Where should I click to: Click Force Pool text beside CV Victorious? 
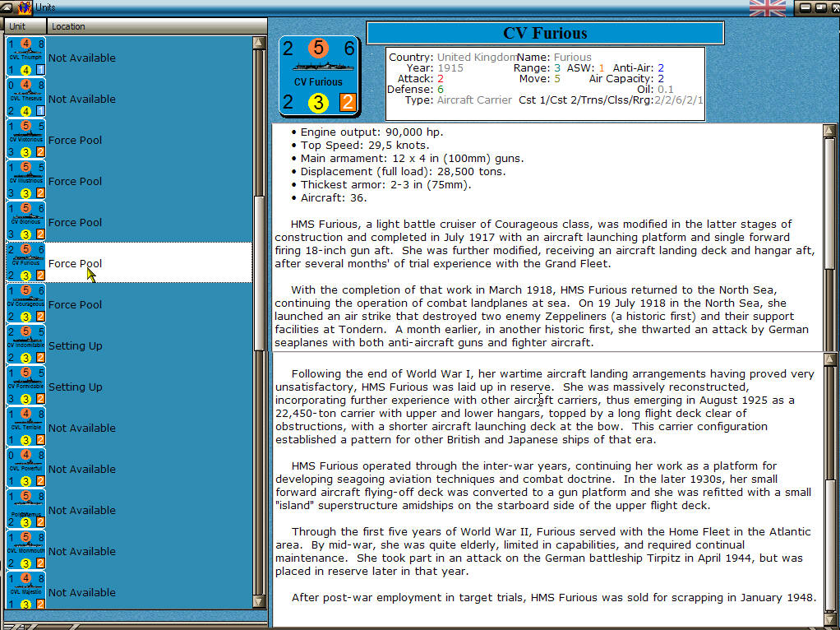75,140
